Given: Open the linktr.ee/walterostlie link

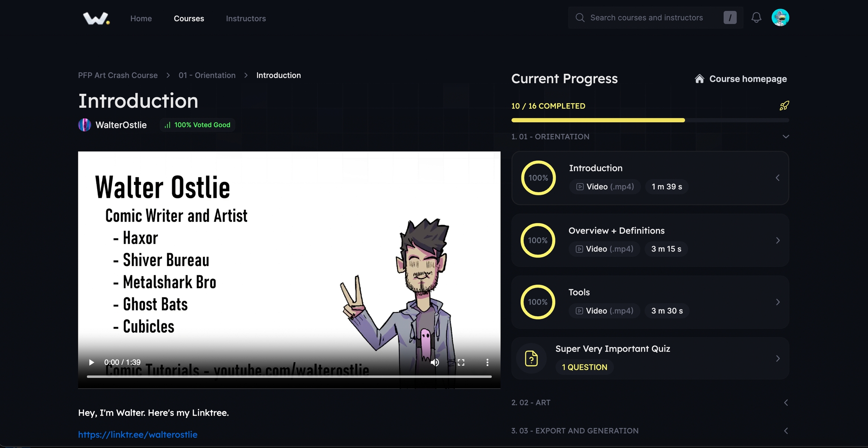Looking at the screenshot, I should pyautogui.click(x=138, y=434).
